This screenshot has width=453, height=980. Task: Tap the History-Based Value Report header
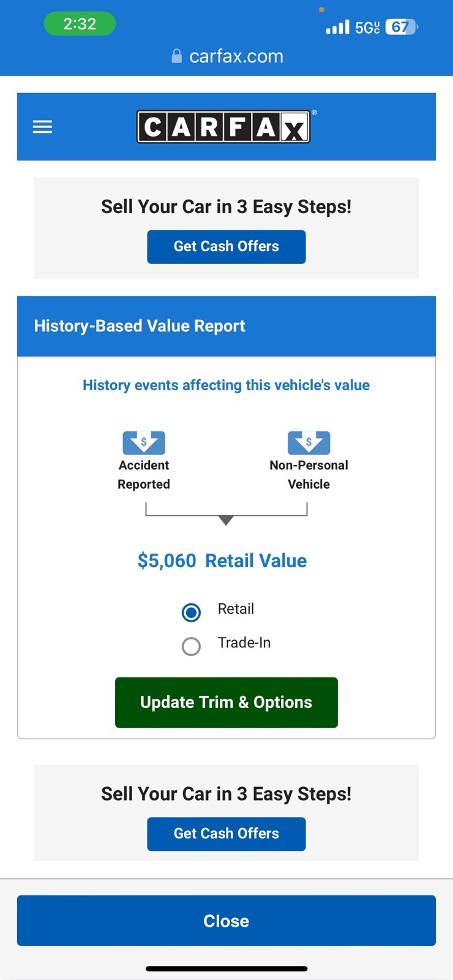click(226, 326)
